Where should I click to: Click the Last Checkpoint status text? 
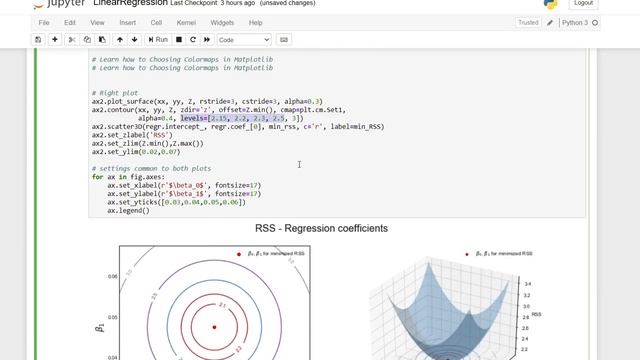click(x=212, y=3)
